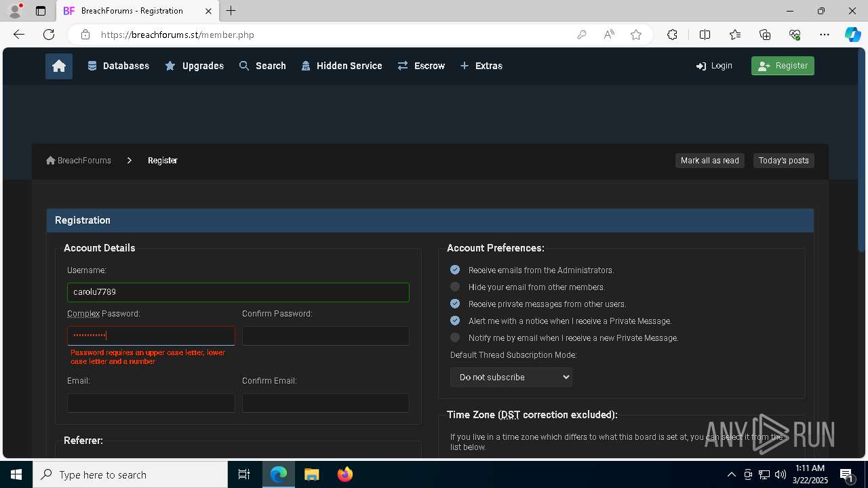Click the Read aloud icon

pyautogui.click(x=609, y=35)
